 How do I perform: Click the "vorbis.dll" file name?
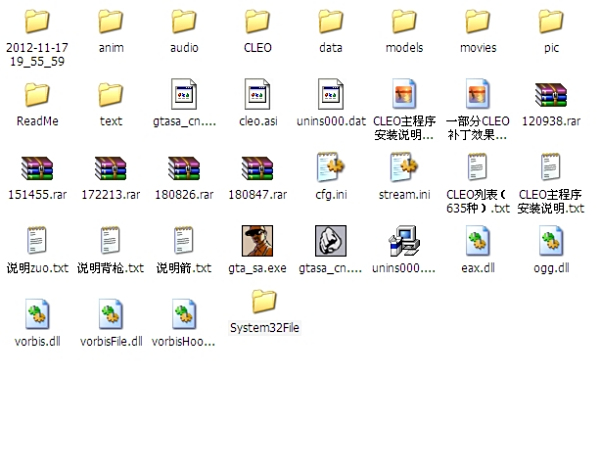[38, 341]
